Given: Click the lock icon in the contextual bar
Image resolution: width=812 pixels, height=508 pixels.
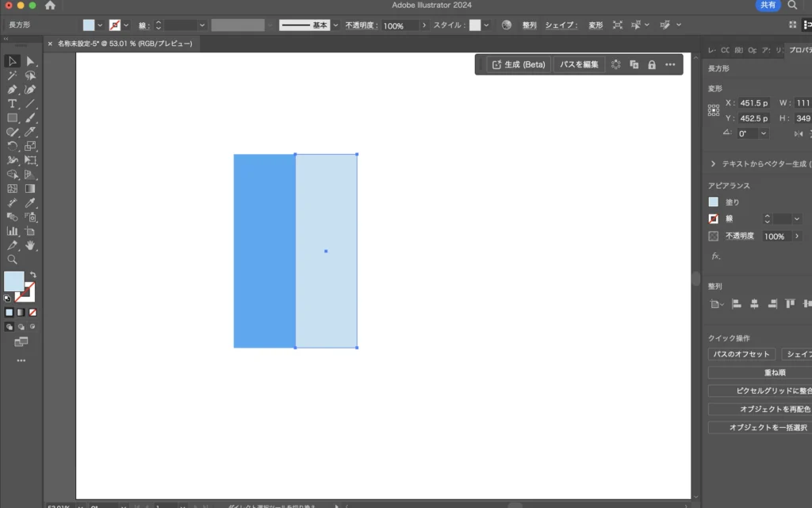Looking at the screenshot, I should tap(652, 64).
